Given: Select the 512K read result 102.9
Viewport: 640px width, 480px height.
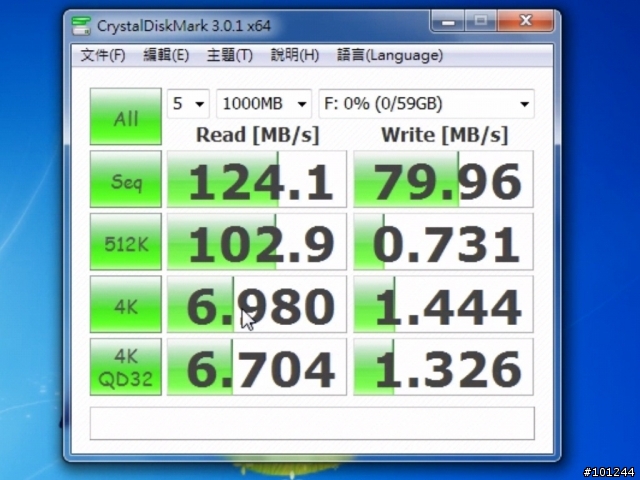Looking at the screenshot, I should [x=257, y=242].
